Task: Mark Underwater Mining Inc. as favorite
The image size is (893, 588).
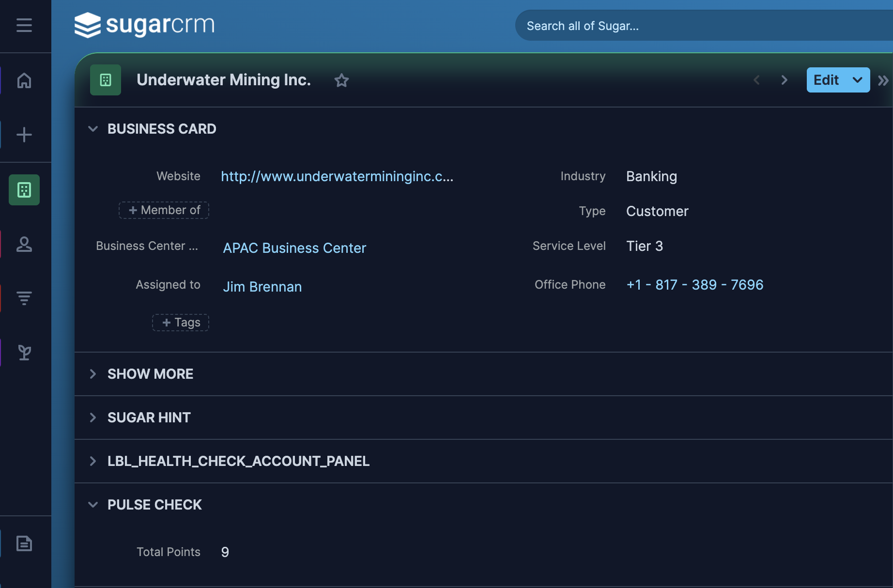Action: click(x=341, y=80)
